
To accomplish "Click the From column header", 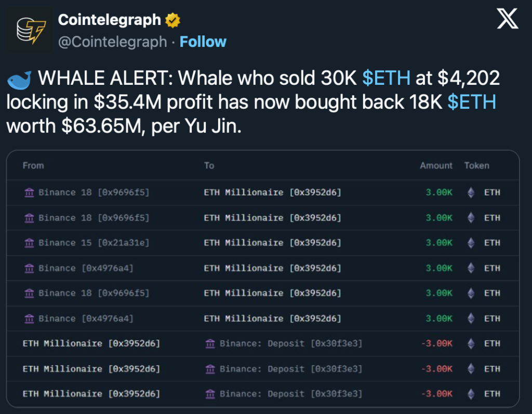I will pos(33,165).
